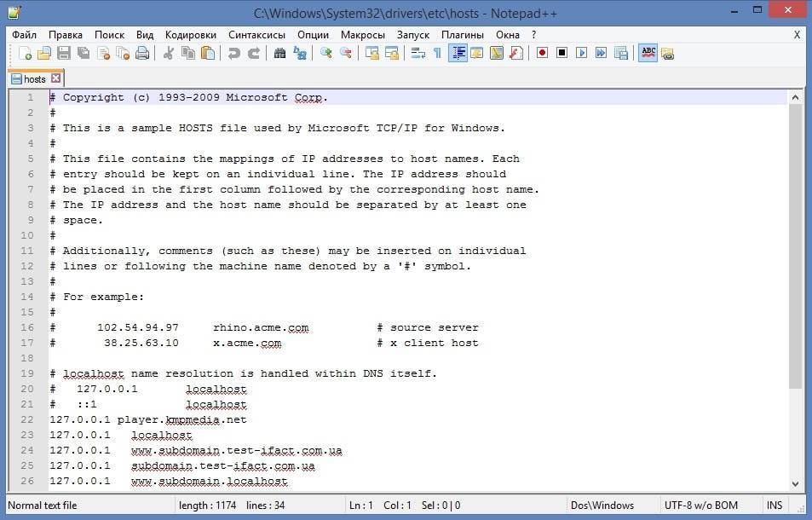The width and height of the screenshot is (812, 520).
Task: Toggle synchronized horizontal scrolling icon
Action: (391, 53)
